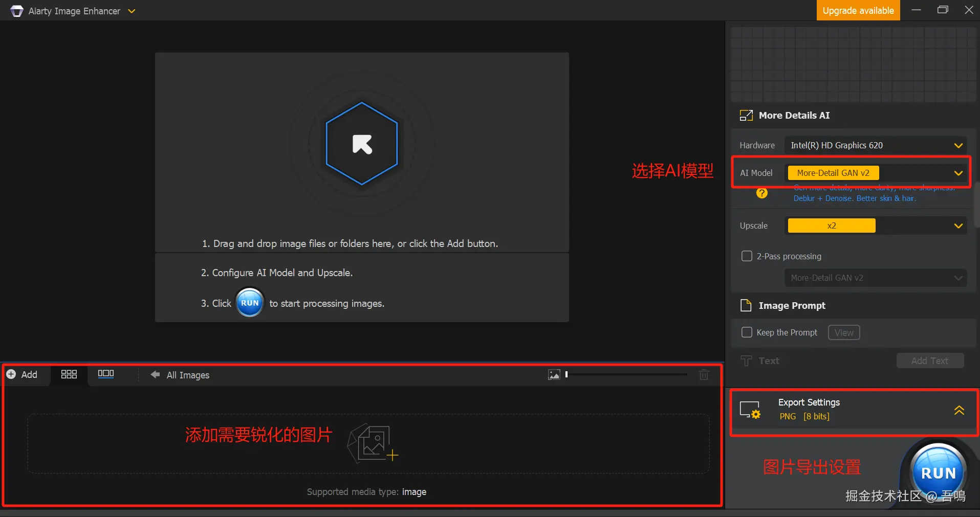The image size is (980, 517).
Task: Switch to grid thumbnail view
Action: [69, 374]
